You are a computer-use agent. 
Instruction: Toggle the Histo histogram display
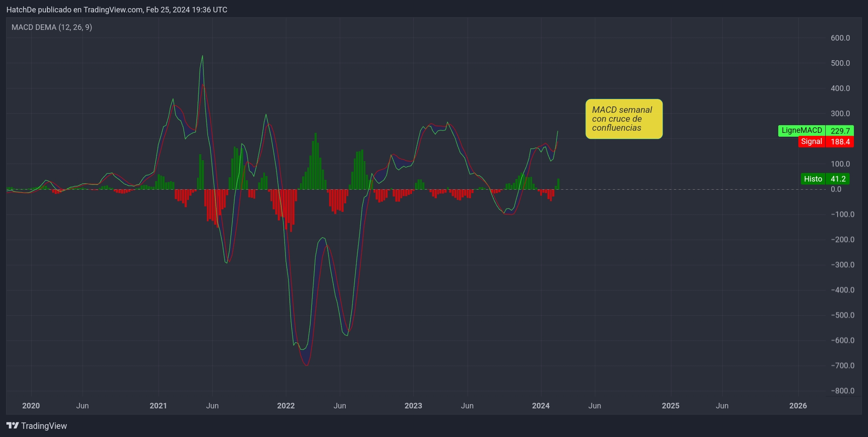coord(812,179)
